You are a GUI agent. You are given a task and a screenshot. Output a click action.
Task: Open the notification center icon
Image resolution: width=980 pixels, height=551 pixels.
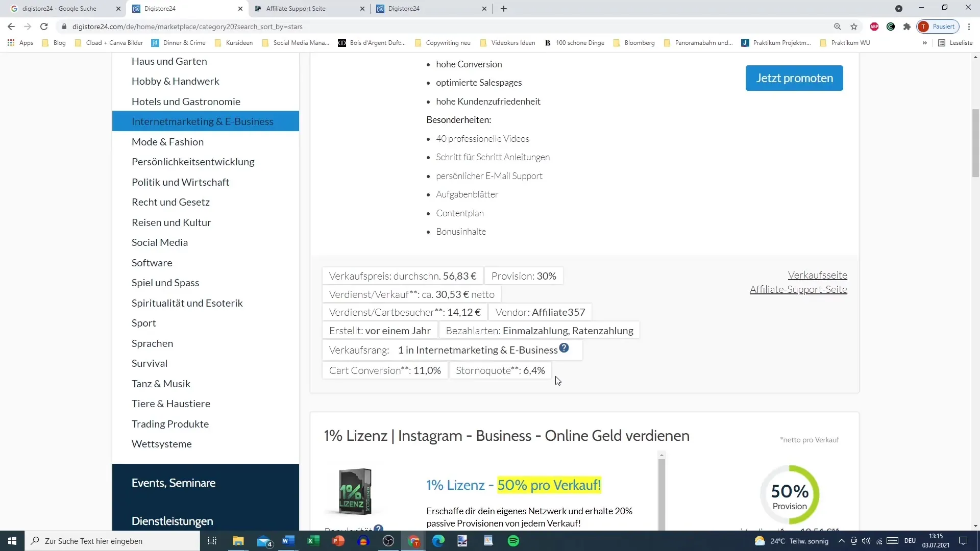coord(963,541)
